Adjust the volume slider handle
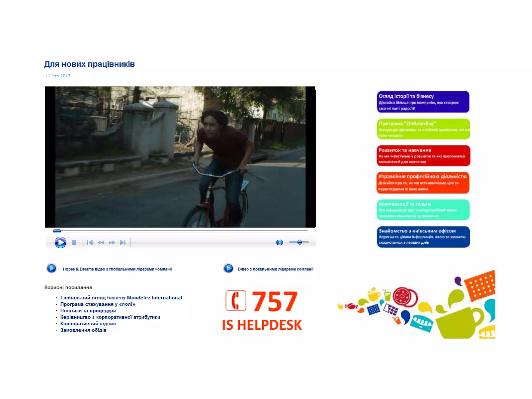The image size is (532, 399). [300, 242]
